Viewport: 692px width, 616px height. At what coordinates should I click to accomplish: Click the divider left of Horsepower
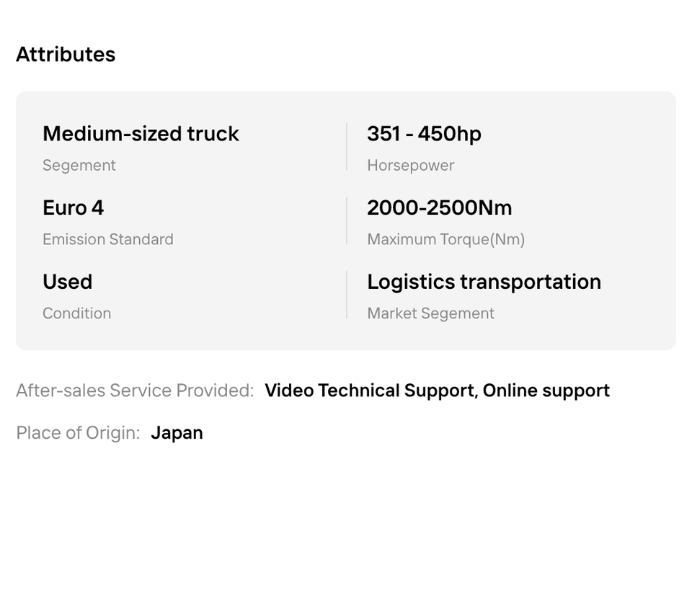point(347,147)
